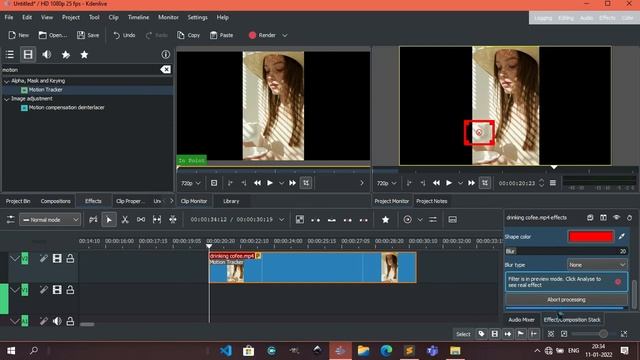Show custom effects category

coord(65,54)
